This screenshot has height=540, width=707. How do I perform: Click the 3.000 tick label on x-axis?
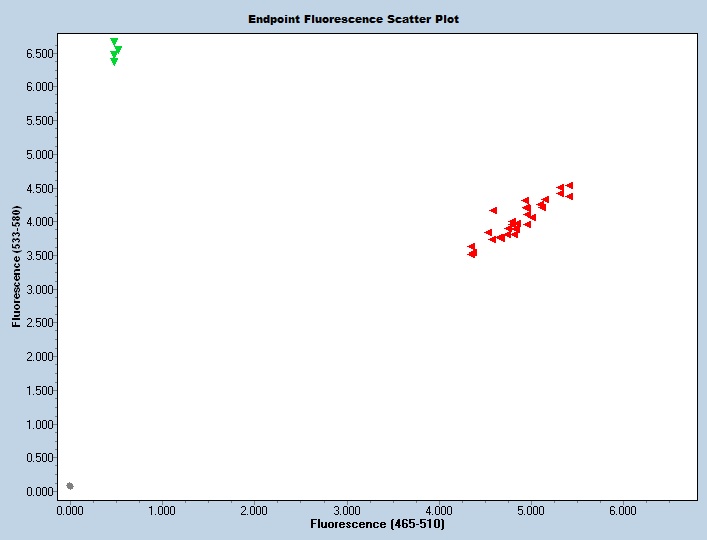(x=346, y=510)
